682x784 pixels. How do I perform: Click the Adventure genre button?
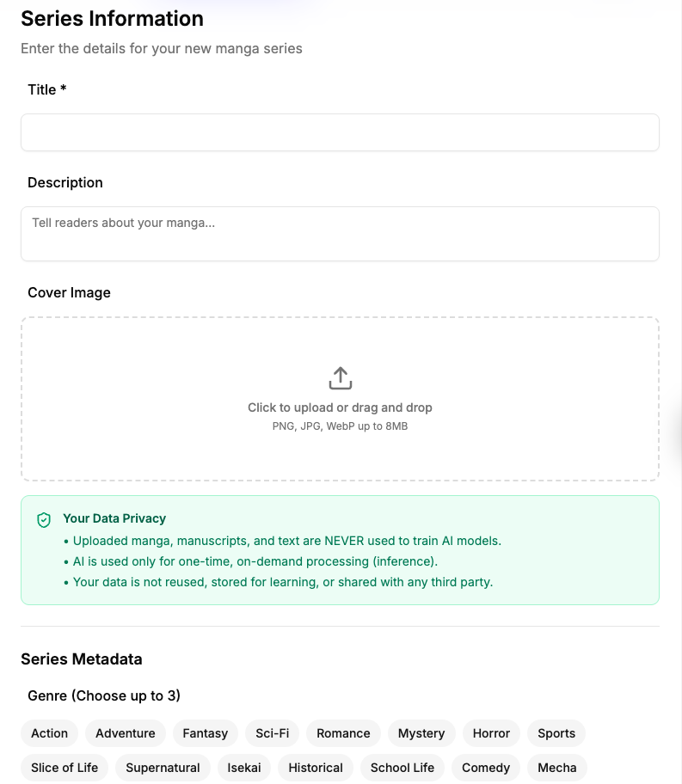[x=125, y=732]
